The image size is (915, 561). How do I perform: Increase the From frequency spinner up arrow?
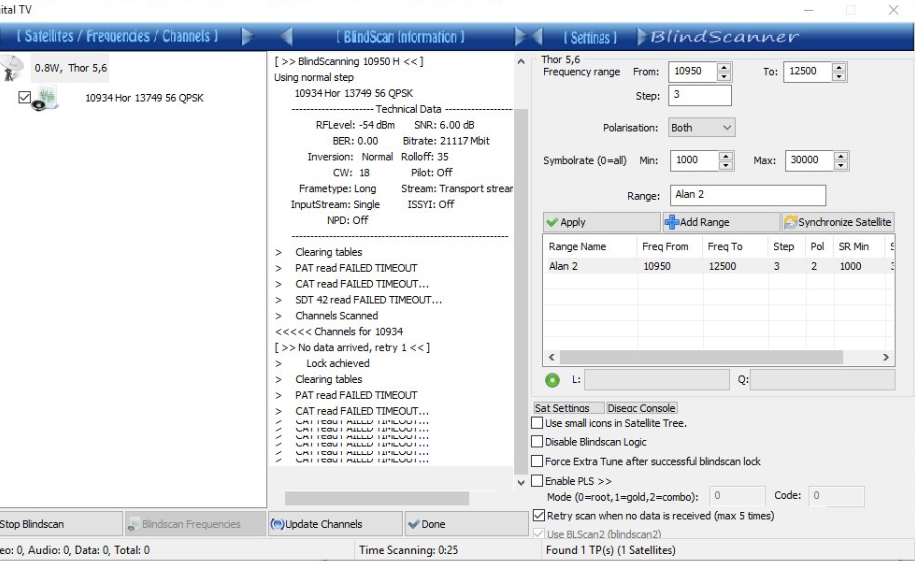[x=724, y=67]
